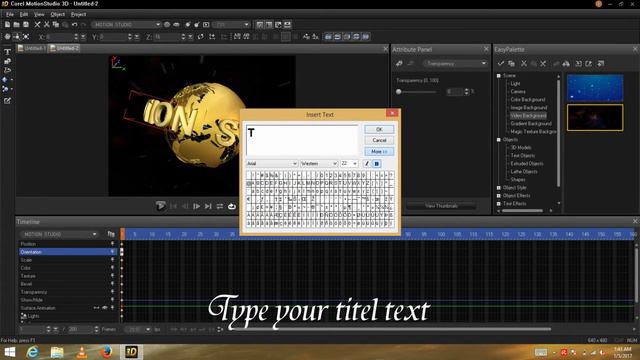The height and width of the screenshot is (360, 640).
Task: Collapse the Objects tree node in EasyPalette
Action: pos(498,140)
